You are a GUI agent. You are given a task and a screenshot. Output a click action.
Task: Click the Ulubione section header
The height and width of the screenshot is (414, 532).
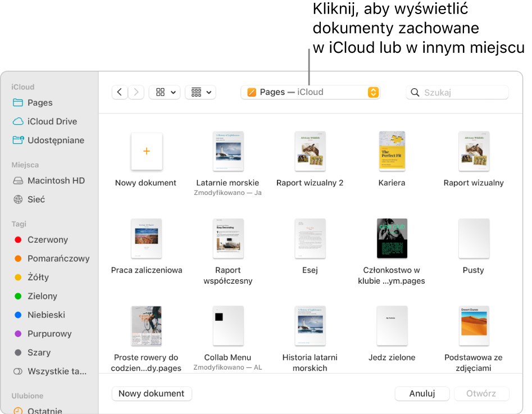point(28,395)
